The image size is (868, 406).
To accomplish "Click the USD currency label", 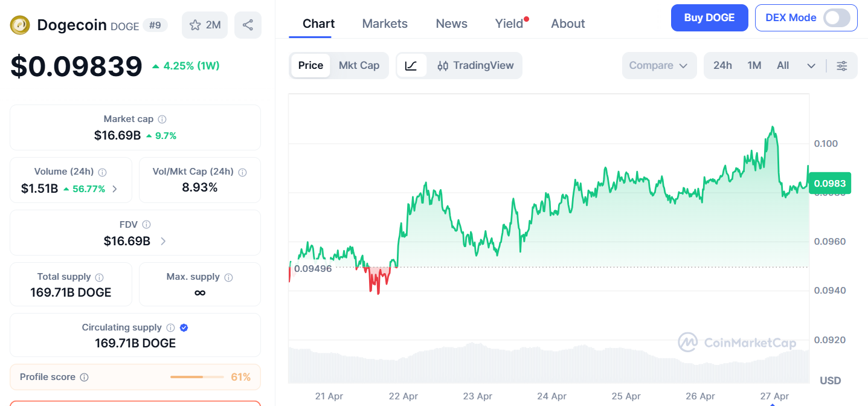I will pyautogui.click(x=830, y=381).
